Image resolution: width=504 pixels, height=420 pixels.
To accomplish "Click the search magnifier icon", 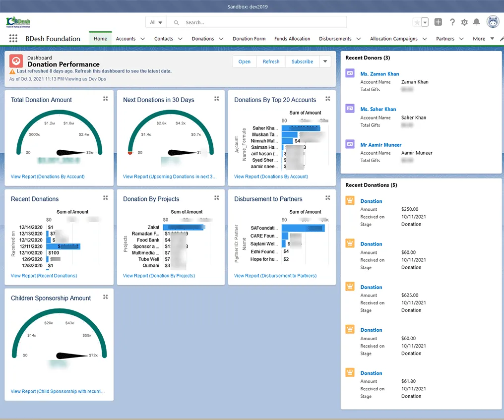I will click(x=176, y=22).
